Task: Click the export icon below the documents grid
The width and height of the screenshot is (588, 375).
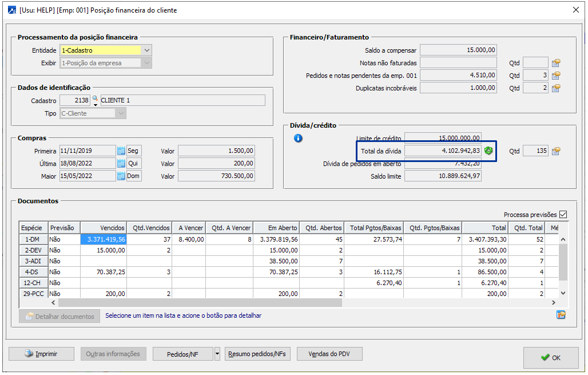Action: 561,315
